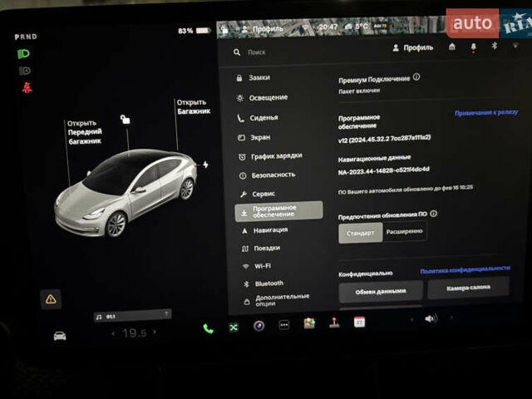Open the notifications bell icon
532x399 pixels.
point(473,47)
